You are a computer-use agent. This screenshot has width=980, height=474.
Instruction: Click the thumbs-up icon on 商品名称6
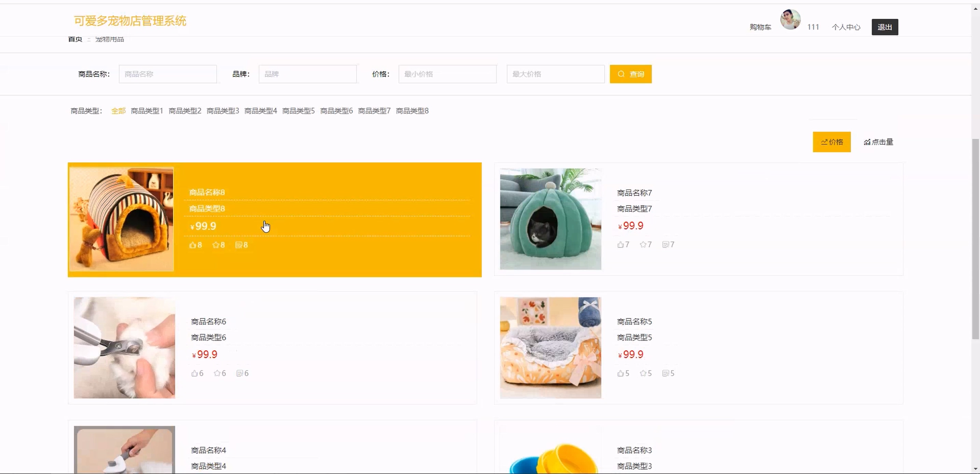(x=194, y=373)
